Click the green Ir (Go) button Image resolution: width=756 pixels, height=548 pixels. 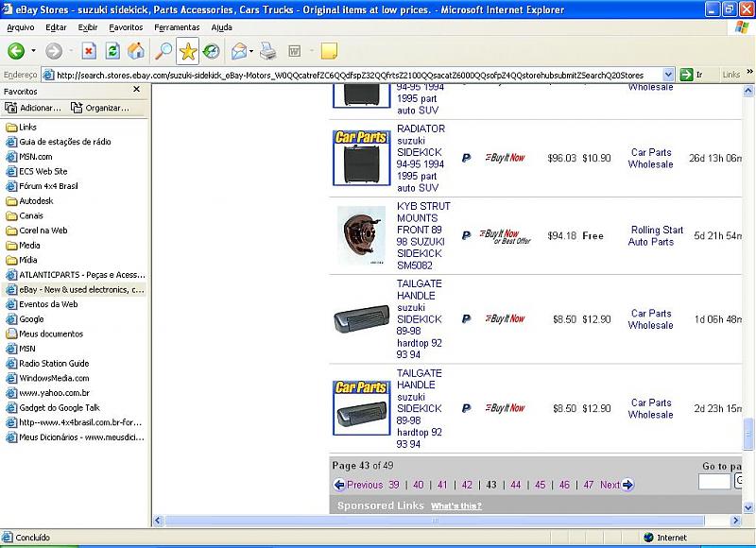pos(691,75)
